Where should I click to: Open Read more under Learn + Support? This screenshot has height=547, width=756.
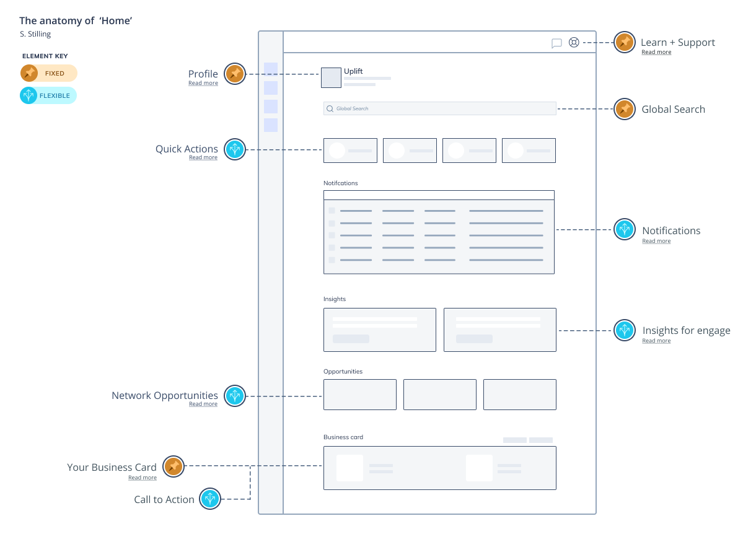coord(656,53)
